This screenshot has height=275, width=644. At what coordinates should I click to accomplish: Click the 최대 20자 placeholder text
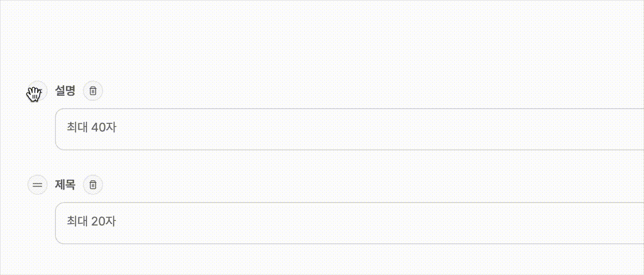pyautogui.click(x=92, y=221)
